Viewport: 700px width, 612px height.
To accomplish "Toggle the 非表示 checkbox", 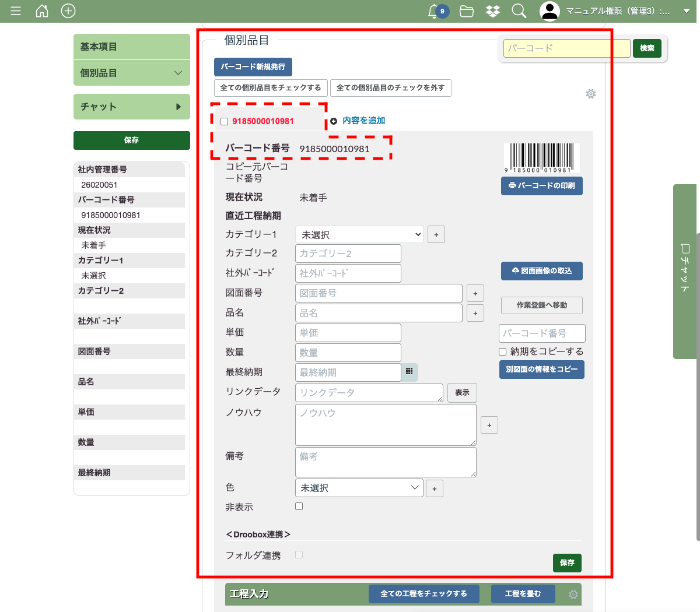I will [x=299, y=507].
